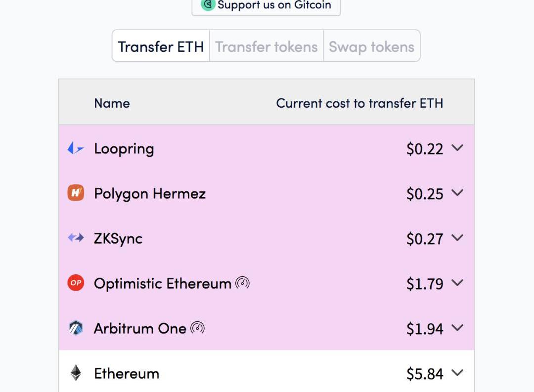
Task: Expand the Ethereum row chevron
Action: click(457, 373)
